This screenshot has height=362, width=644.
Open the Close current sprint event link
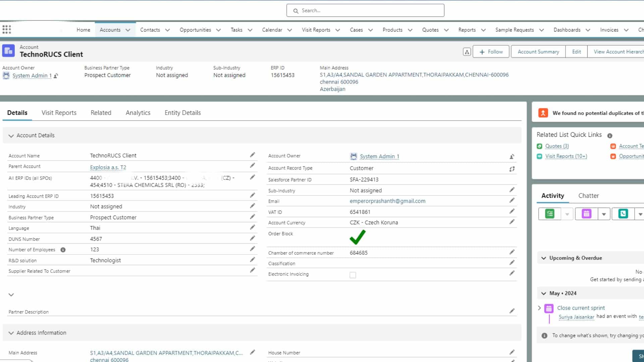click(x=581, y=308)
